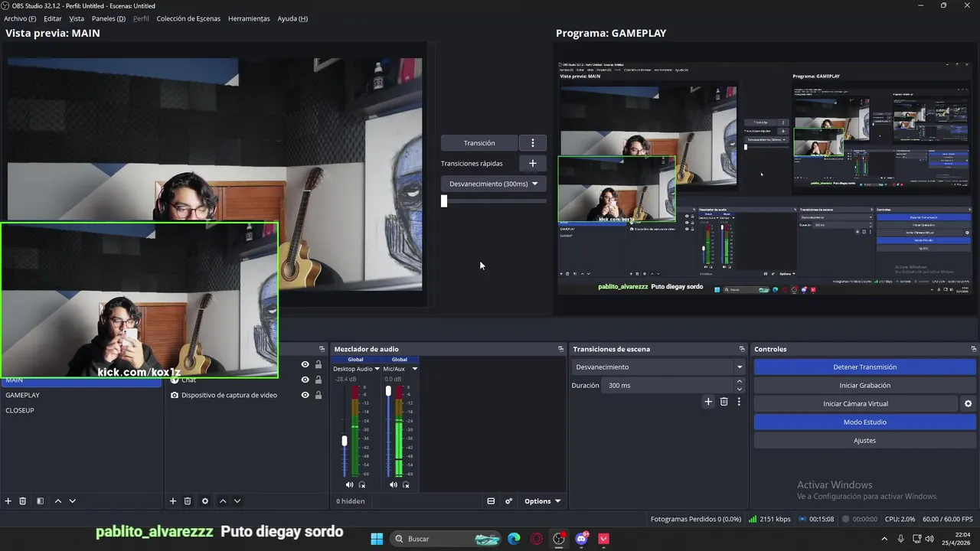Show hidden icons tray chevron

tap(886, 539)
